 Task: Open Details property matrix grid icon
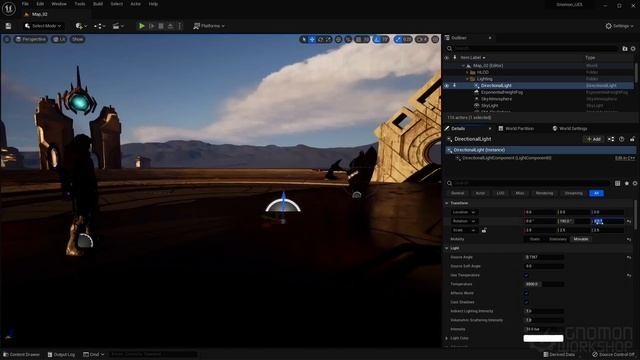617,183
